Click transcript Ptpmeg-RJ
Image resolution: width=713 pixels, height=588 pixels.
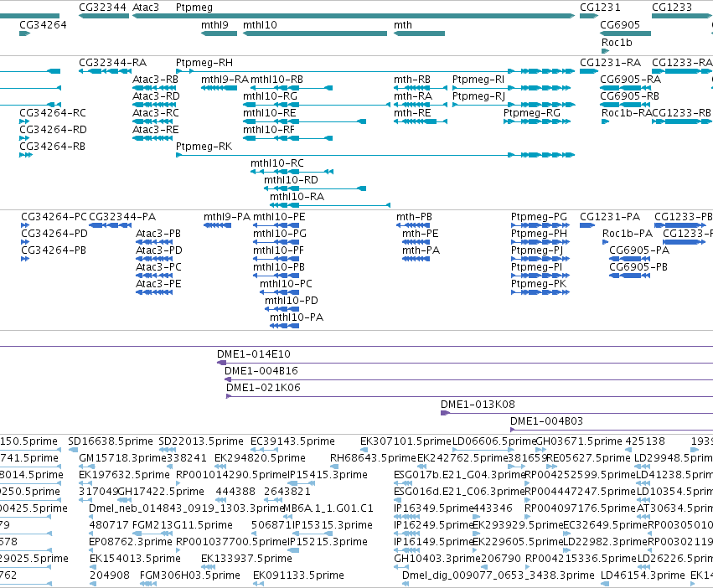(514, 105)
